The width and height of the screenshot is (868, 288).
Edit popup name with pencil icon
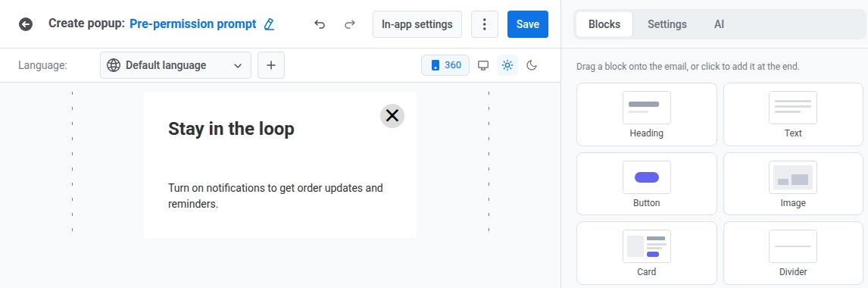[269, 24]
